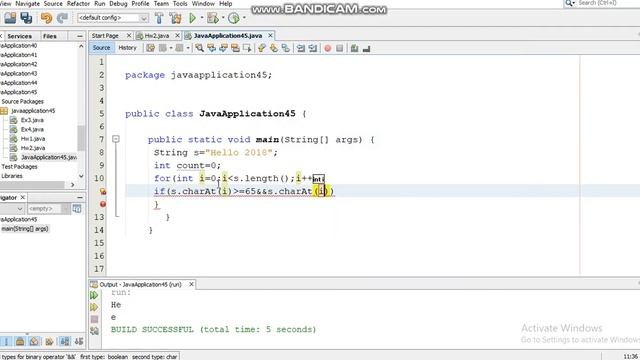Click the Find Next Occurrence icon

(x=223, y=48)
